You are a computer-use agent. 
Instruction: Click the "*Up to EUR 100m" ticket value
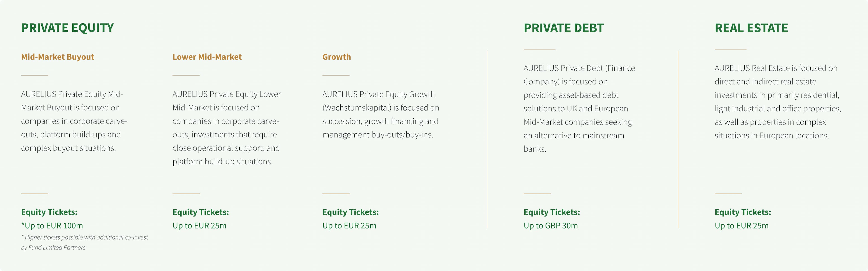[x=52, y=225]
